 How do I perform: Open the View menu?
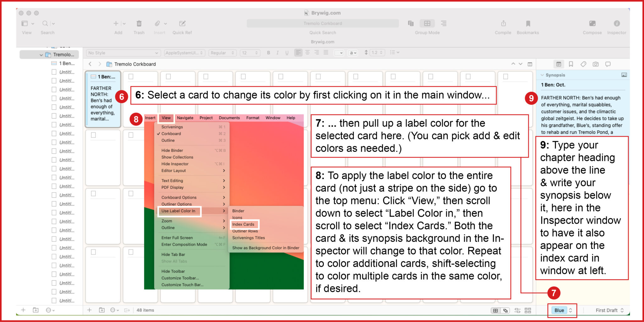(166, 118)
